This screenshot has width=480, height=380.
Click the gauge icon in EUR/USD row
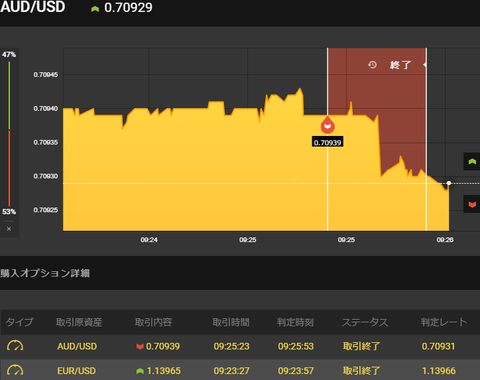(15, 370)
